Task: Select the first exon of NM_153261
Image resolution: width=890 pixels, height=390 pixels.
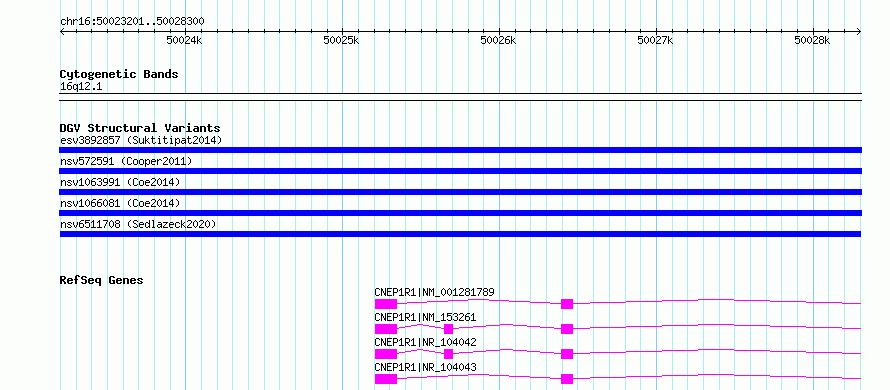Action: pos(385,329)
